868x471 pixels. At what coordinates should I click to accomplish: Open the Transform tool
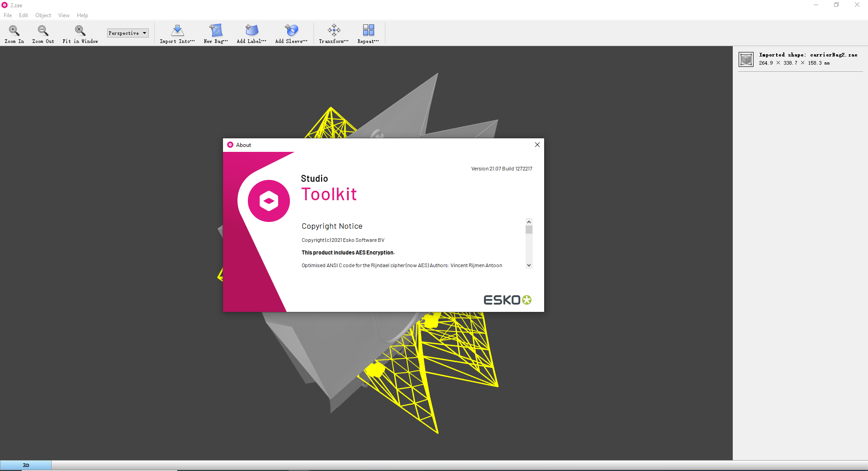(x=333, y=33)
